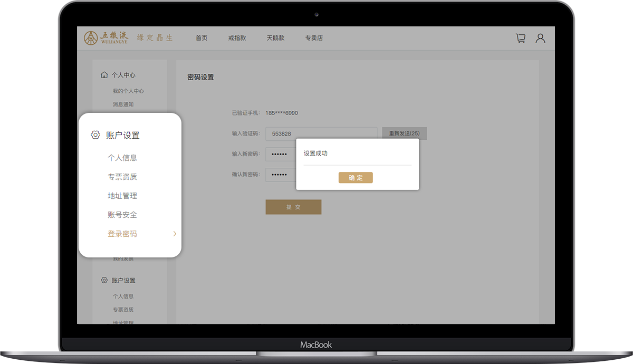This screenshot has height=364, width=633.
Task: Click the verified phone number 185****6990
Action: [282, 113]
